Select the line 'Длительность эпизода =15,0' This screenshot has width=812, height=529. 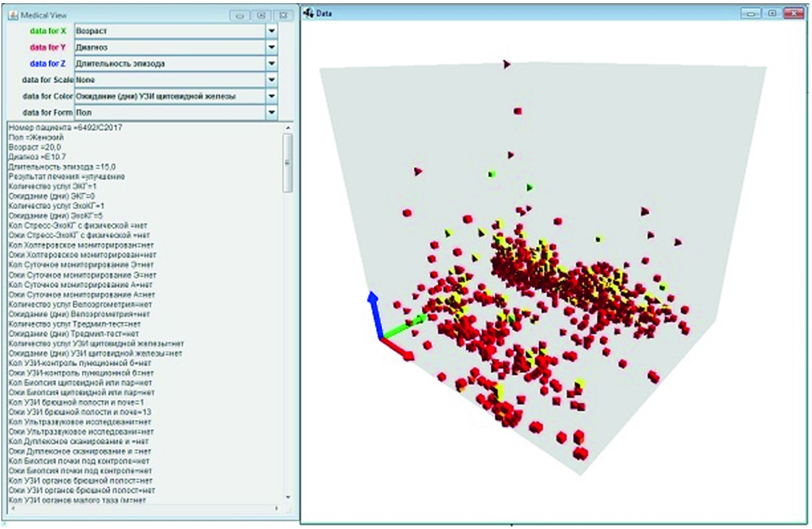[62, 167]
